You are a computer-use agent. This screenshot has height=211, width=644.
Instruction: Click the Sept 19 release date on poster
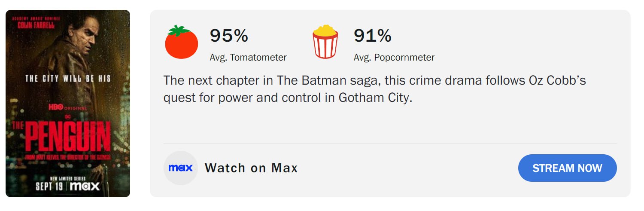click(49, 186)
